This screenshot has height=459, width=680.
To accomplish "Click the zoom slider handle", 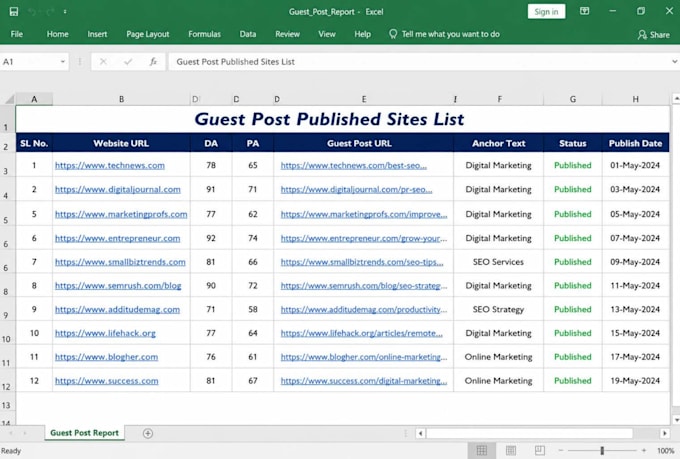I will tap(602, 451).
